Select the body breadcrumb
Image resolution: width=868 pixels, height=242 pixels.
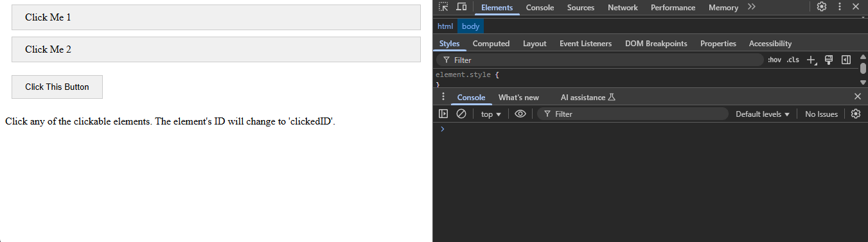[471, 26]
